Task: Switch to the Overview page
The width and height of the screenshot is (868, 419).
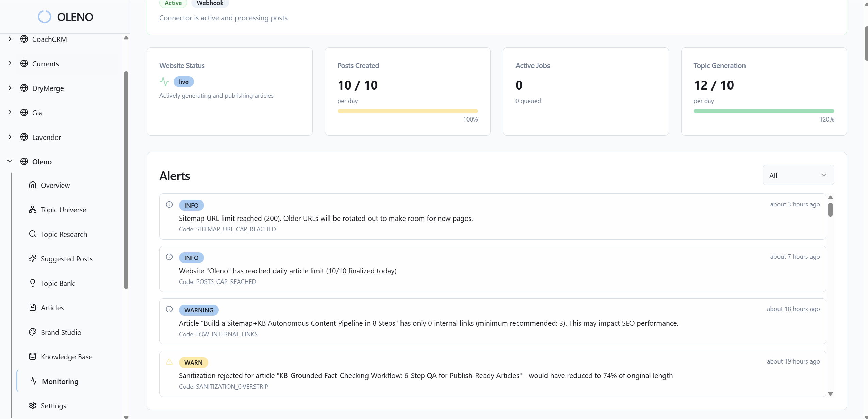Action: click(56, 185)
